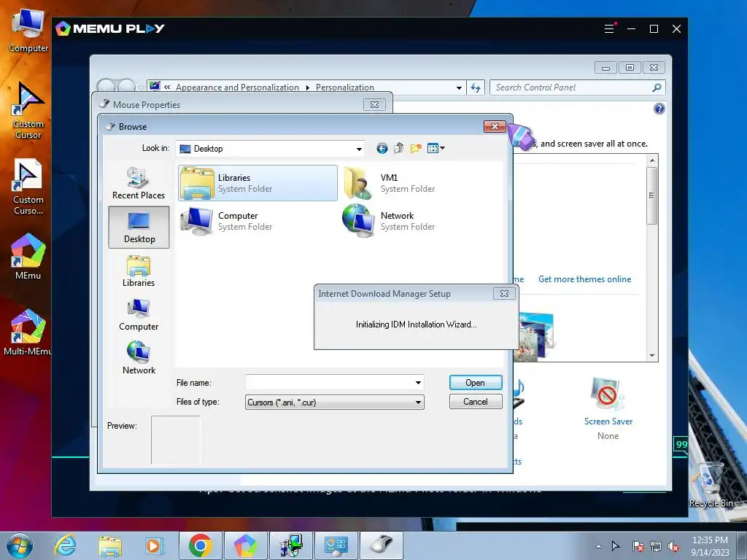Open Windows Media Player from taskbar

tap(153, 545)
